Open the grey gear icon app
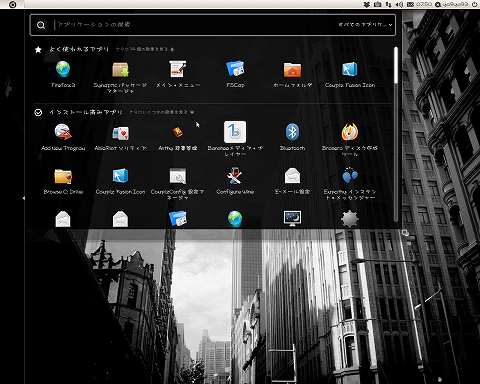Image resolution: width=480 pixels, height=384 pixels. [350, 219]
